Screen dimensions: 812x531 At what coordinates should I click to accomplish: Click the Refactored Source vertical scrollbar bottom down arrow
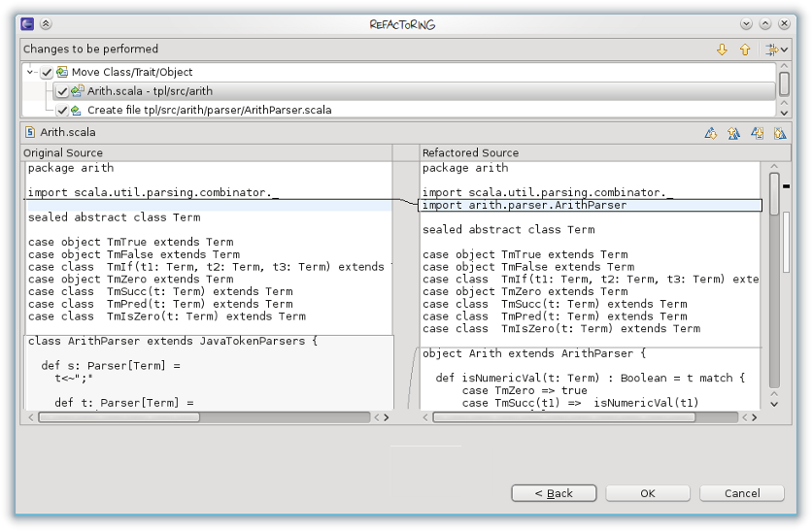pos(774,404)
